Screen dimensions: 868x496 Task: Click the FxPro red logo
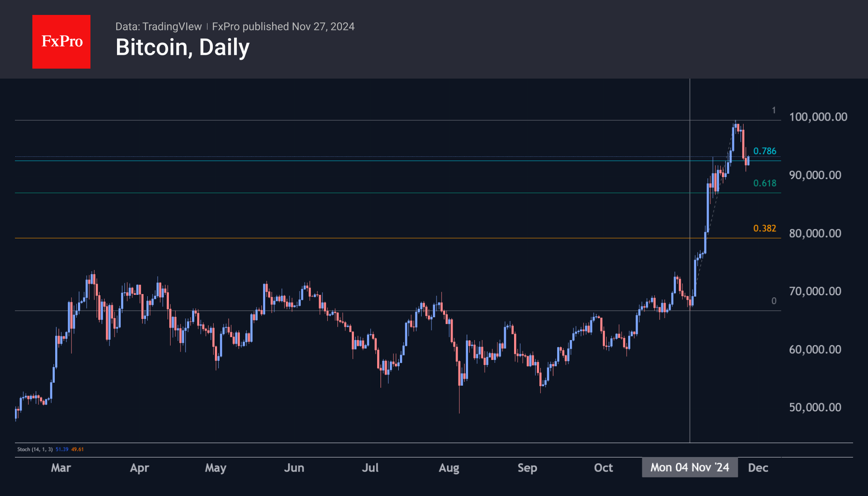point(61,41)
